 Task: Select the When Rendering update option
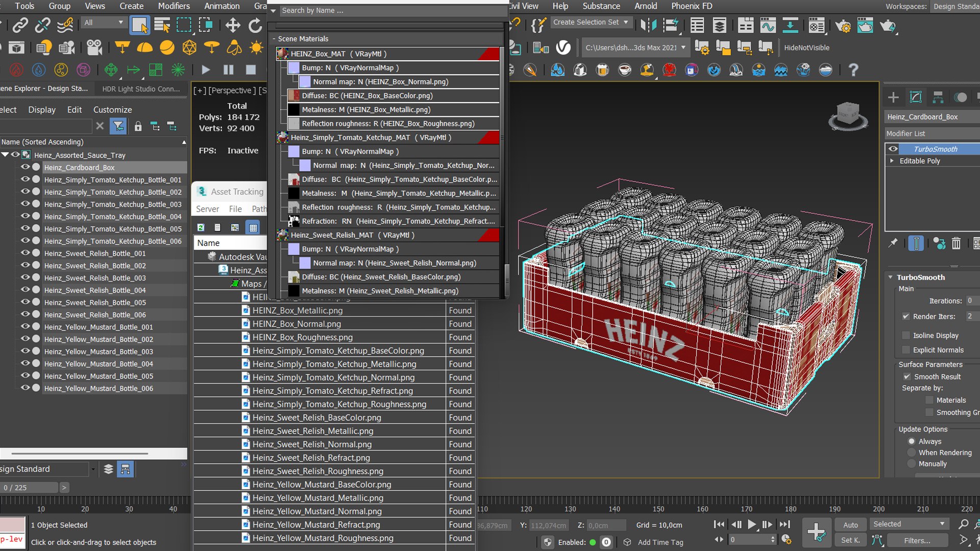tap(912, 453)
